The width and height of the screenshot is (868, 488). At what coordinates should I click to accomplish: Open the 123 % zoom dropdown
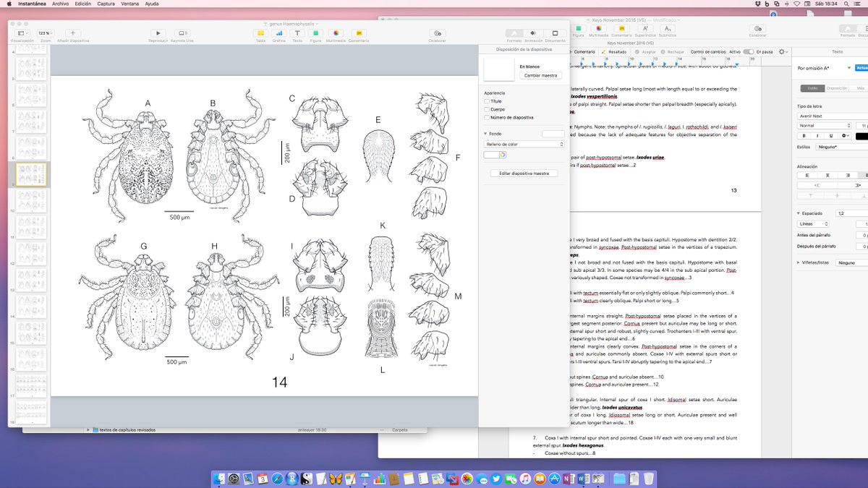tap(45, 33)
